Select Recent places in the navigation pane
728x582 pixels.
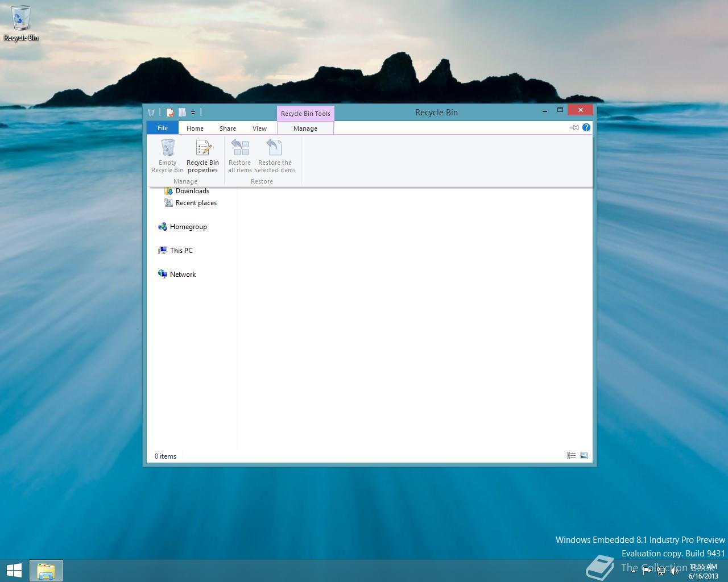(196, 203)
